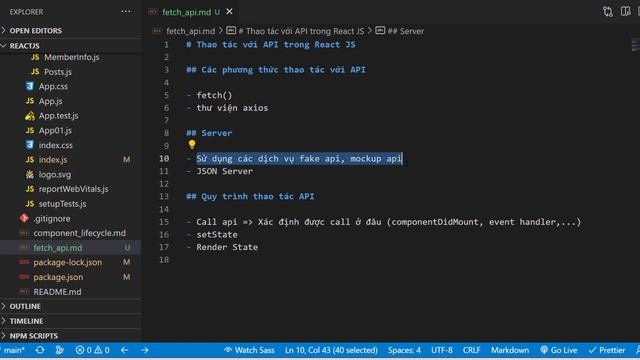This screenshot has height=360, width=640.
Task: Open errors and warnings problems indicator
Action: click(93, 350)
